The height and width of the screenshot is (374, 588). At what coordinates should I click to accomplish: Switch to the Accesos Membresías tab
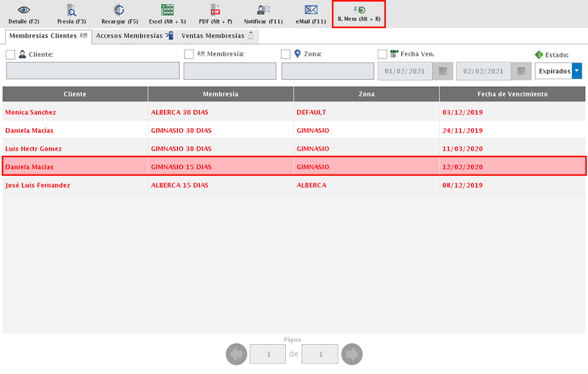click(134, 36)
